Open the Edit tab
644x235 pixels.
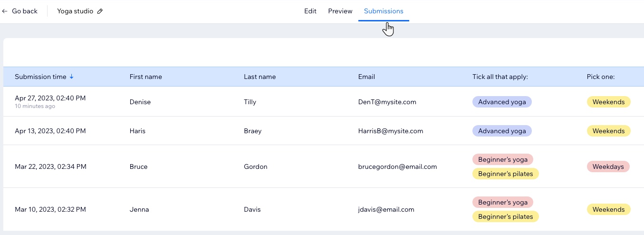(310, 11)
